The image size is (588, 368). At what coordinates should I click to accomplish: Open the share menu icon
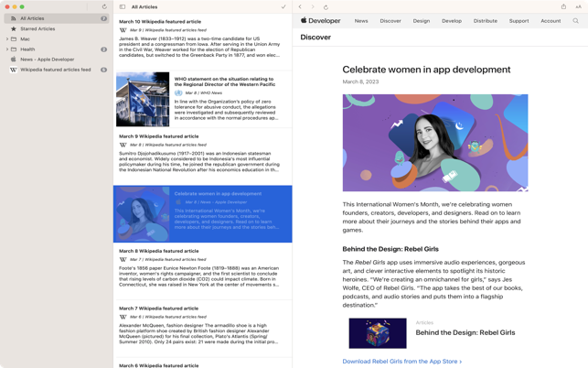563,6
